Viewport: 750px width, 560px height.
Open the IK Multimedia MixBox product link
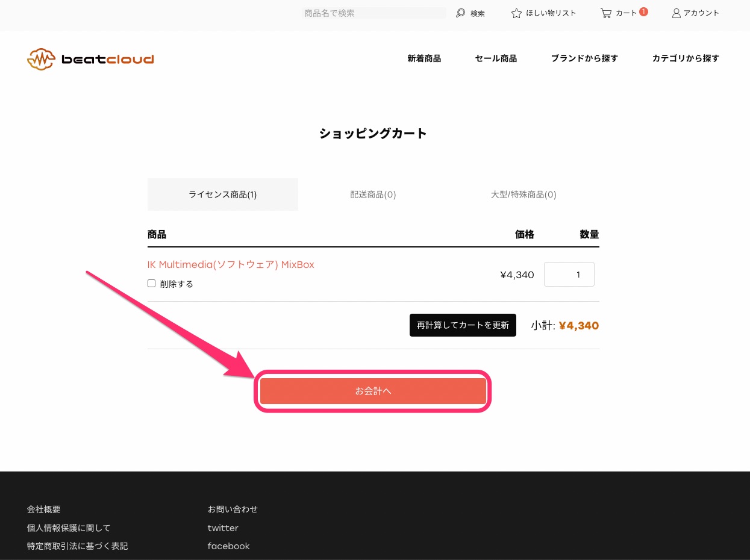[231, 264]
